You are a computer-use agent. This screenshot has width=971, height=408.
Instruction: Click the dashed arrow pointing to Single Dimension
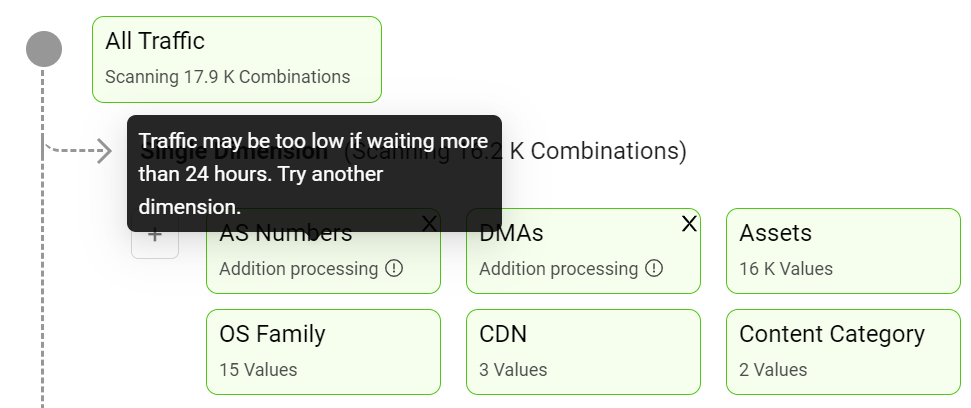tap(79, 150)
